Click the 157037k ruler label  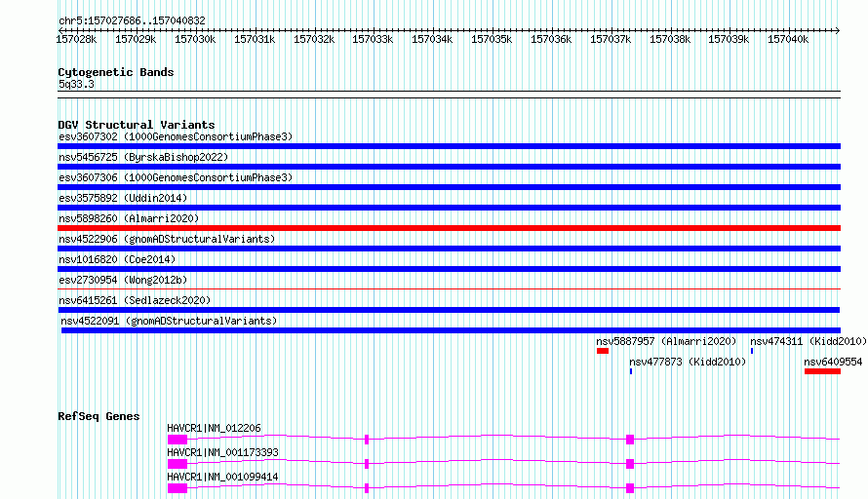[x=611, y=39]
